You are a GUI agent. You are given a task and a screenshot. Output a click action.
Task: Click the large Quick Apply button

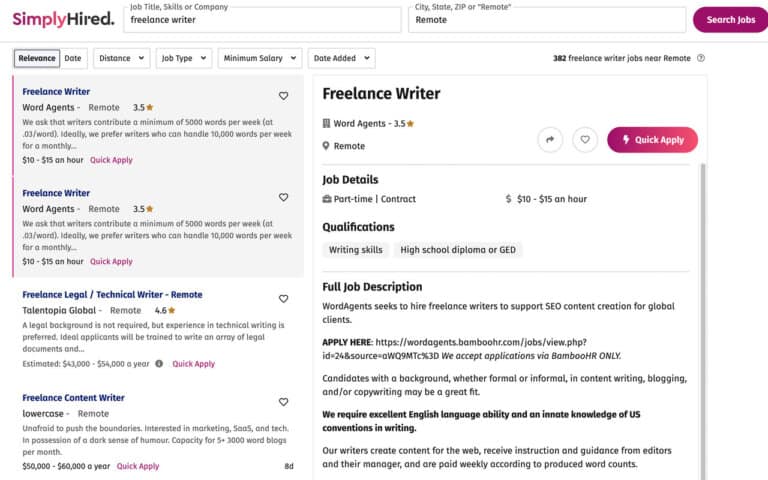(652, 140)
